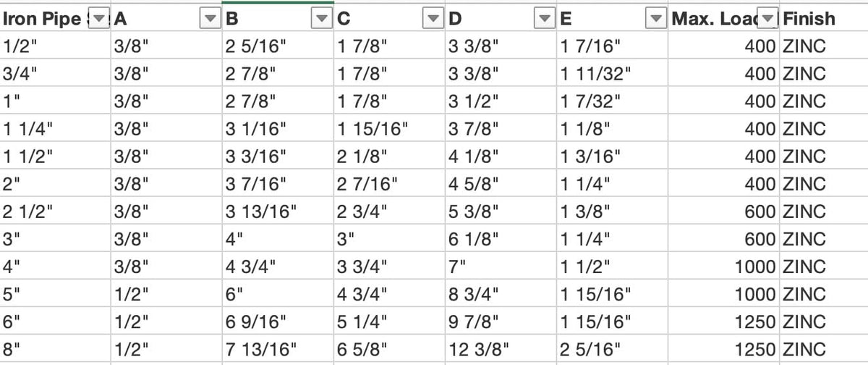Select the 6 5/8" cell in column C

389,349
